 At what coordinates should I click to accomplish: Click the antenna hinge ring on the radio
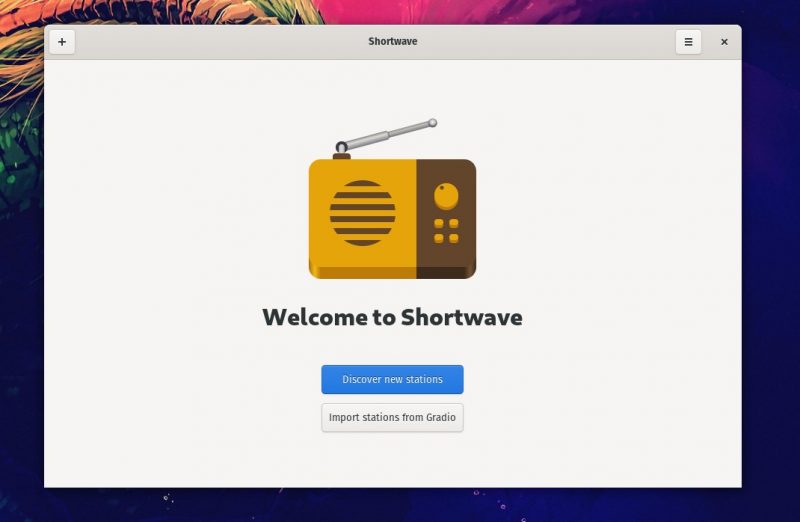(341, 147)
